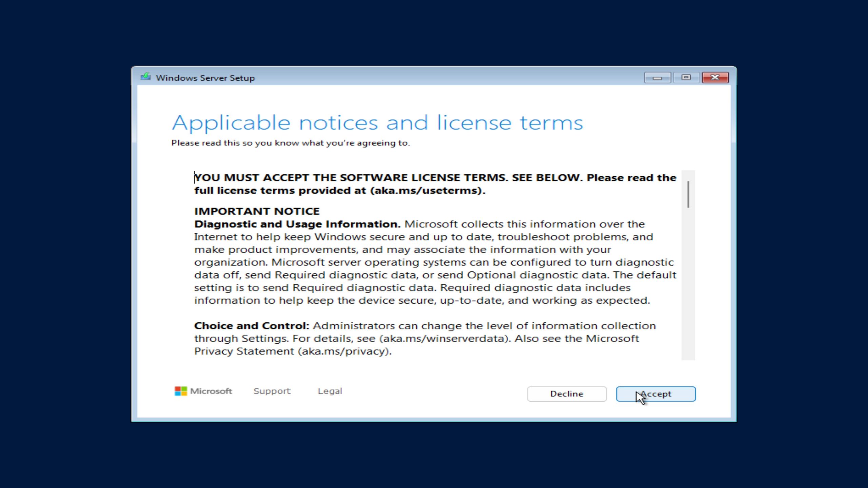The image size is (868, 488).
Task: Open the Legal page
Action: click(x=330, y=391)
